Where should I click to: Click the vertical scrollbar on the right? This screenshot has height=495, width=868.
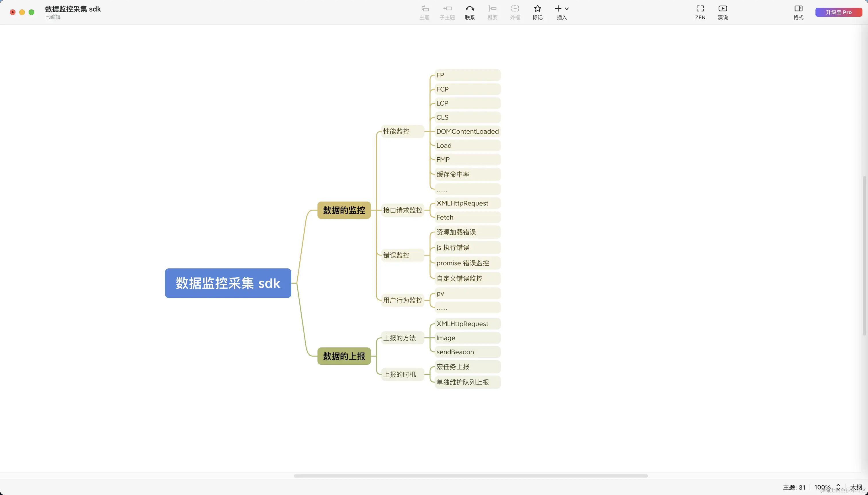tap(864, 255)
